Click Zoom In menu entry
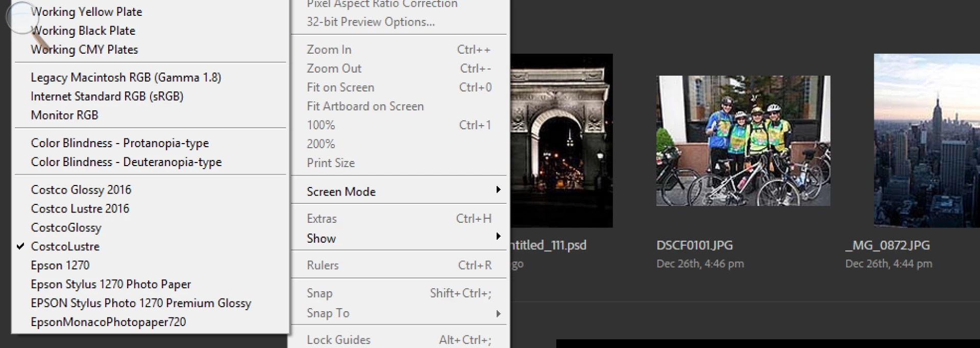 click(x=399, y=50)
